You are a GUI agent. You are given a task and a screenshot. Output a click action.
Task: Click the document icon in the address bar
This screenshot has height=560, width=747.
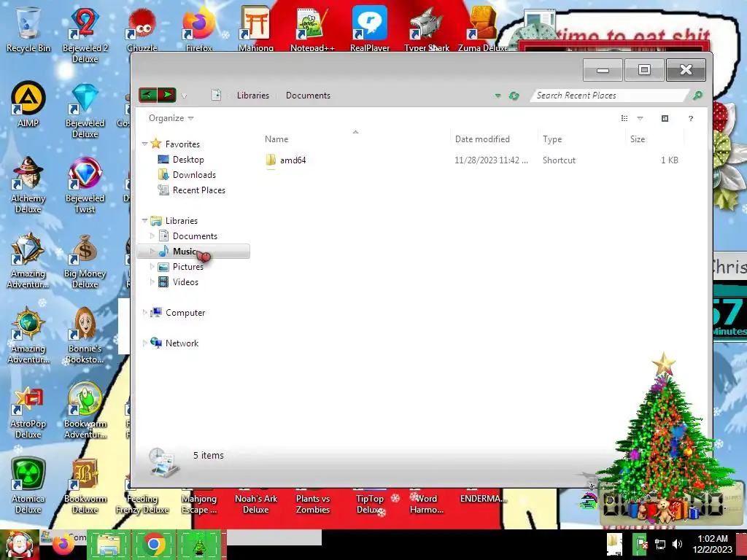coord(216,96)
